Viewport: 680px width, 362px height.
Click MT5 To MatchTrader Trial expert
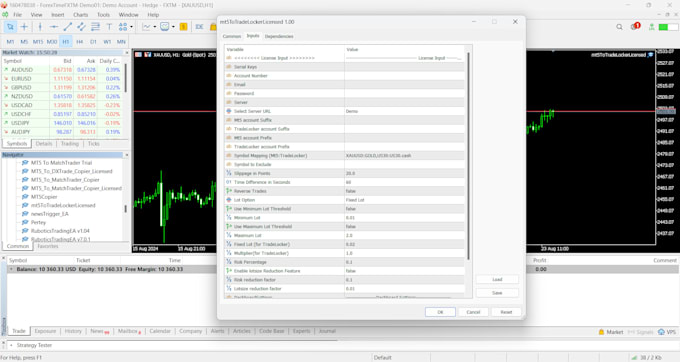coord(61,163)
